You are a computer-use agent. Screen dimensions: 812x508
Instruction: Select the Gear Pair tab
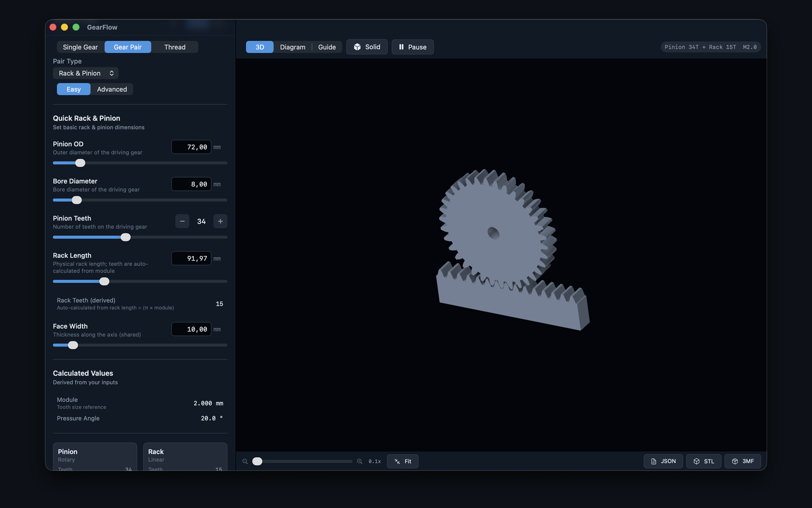(127, 47)
